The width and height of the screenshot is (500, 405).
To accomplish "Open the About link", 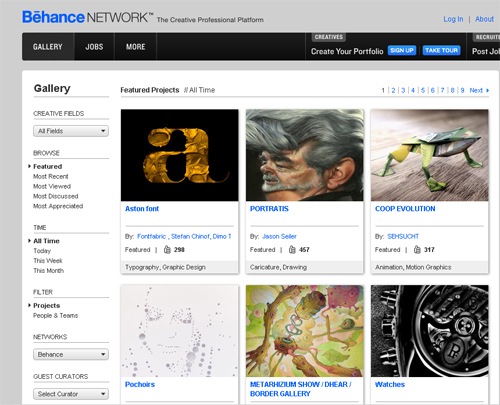I will [x=484, y=19].
